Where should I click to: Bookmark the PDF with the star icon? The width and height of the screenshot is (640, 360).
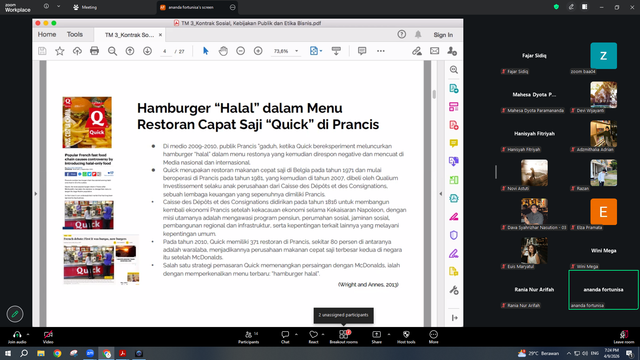click(x=60, y=51)
